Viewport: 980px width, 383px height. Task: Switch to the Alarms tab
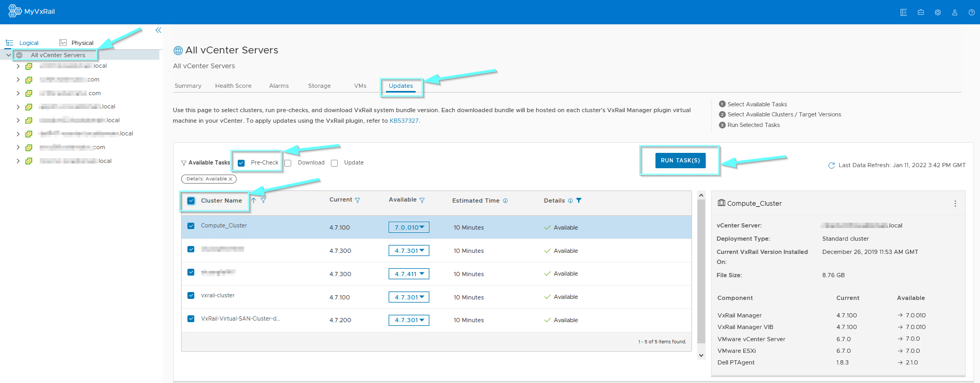pyautogui.click(x=279, y=86)
